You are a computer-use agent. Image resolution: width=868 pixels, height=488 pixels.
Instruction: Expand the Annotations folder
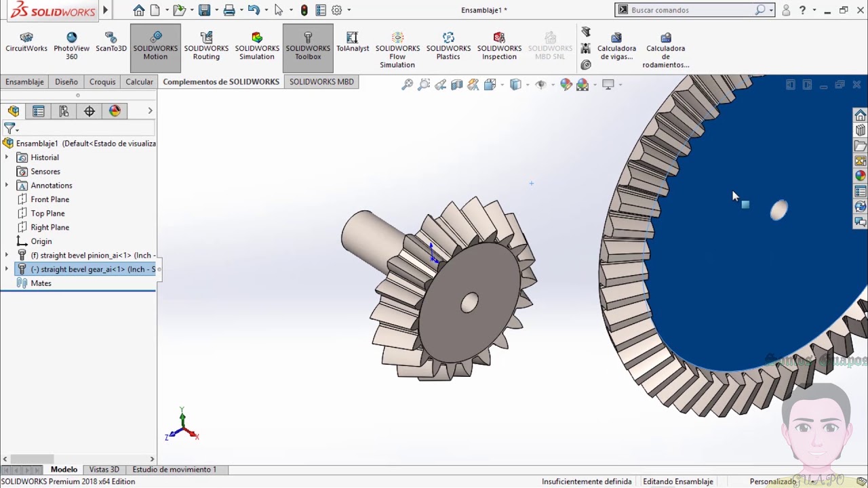(7, 185)
